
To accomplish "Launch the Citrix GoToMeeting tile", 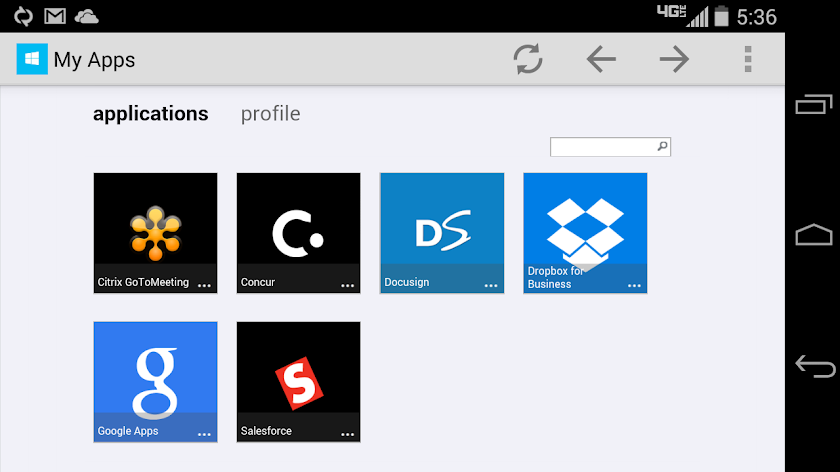I will (x=155, y=233).
